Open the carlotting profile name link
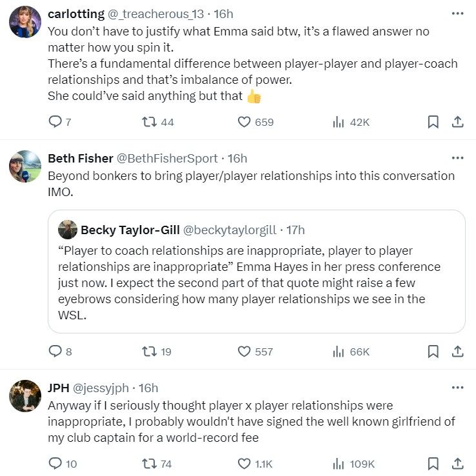Image resolution: width=476 pixels, height=476 pixels. coord(74,14)
